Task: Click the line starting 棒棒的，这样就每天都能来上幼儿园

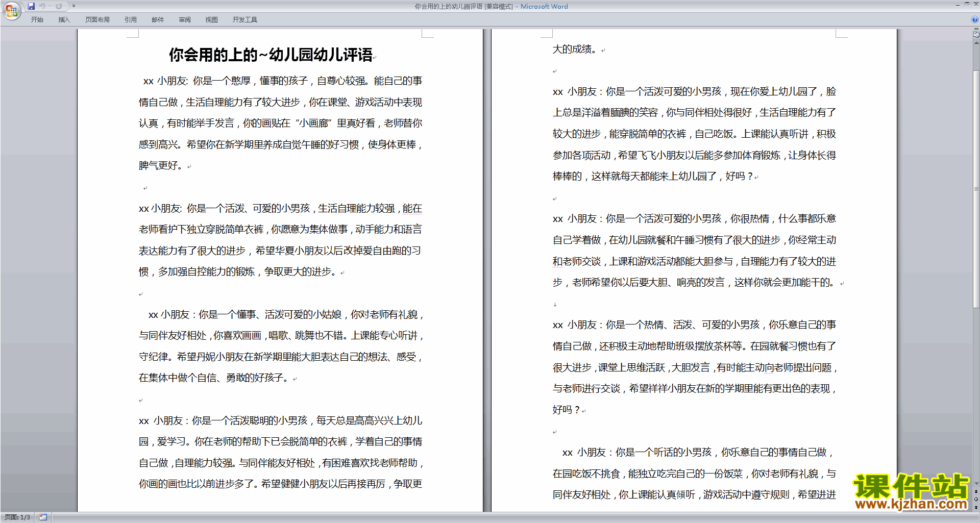Action: coord(653,176)
